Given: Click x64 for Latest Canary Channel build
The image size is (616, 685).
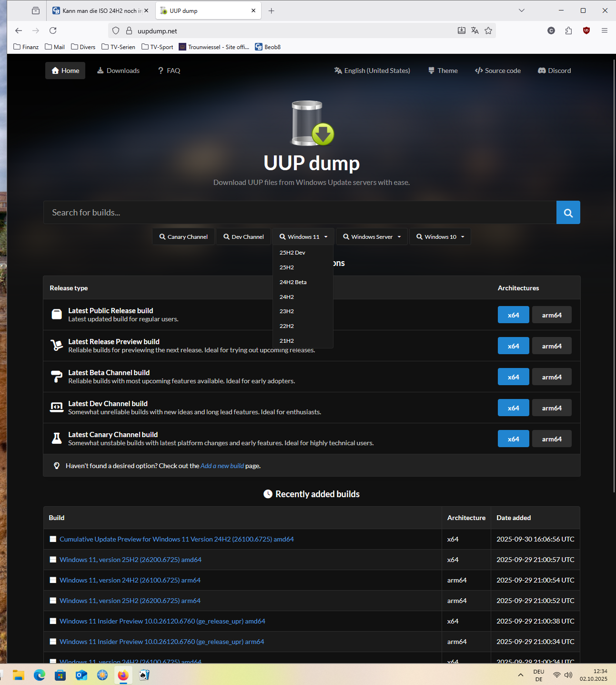Looking at the screenshot, I should [514, 439].
